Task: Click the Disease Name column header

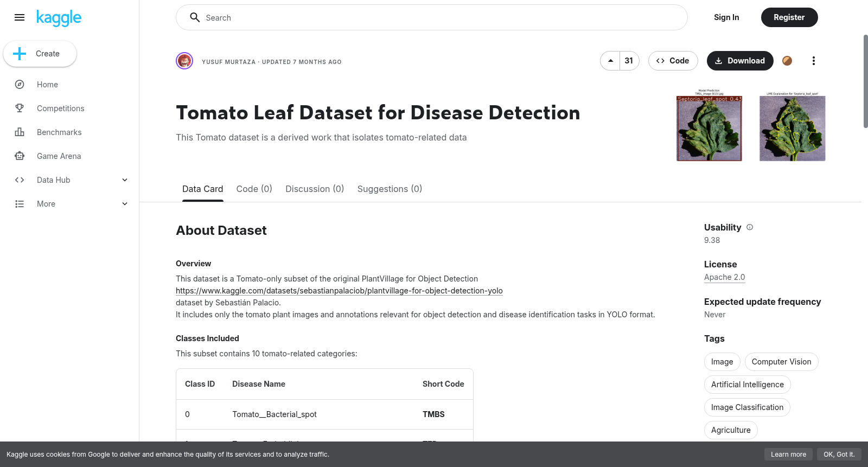Action: [259, 384]
